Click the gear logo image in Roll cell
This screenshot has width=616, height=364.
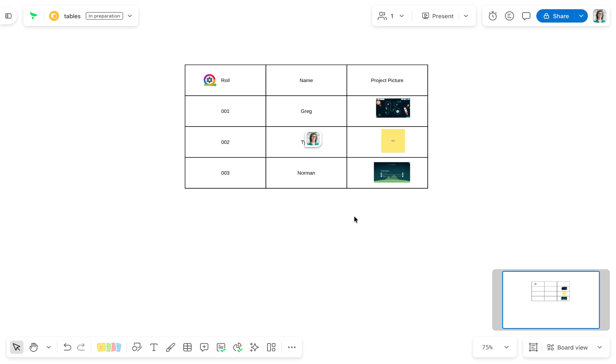click(210, 80)
